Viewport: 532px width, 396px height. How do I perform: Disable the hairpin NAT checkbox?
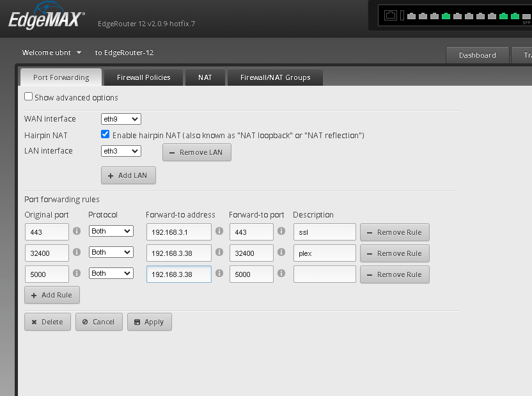coord(105,134)
